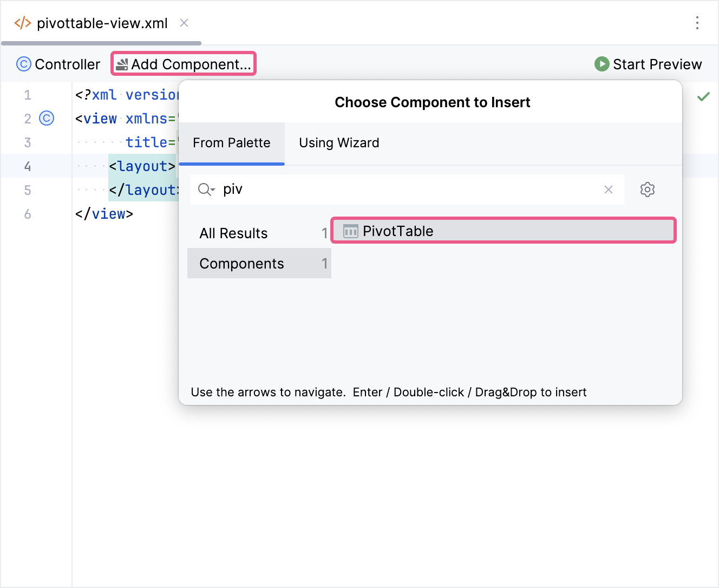Image resolution: width=719 pixels, height=588 pixels.
Task: Click inside the component search field
Action: click(379, 190)
